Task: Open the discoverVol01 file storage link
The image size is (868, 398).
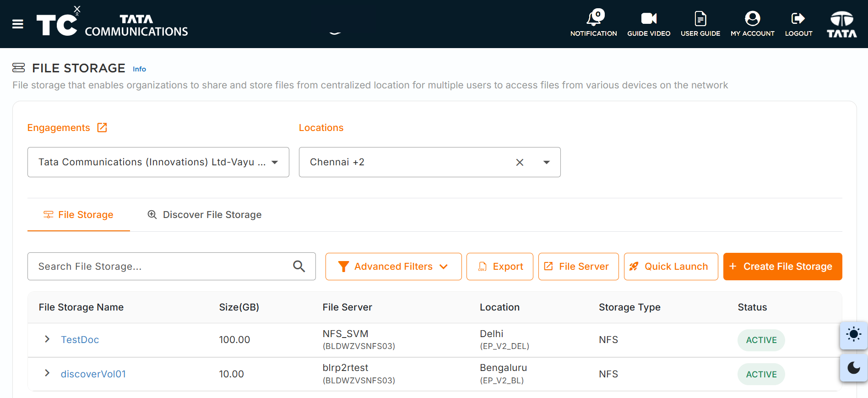Action: click(x=93, y=374)
